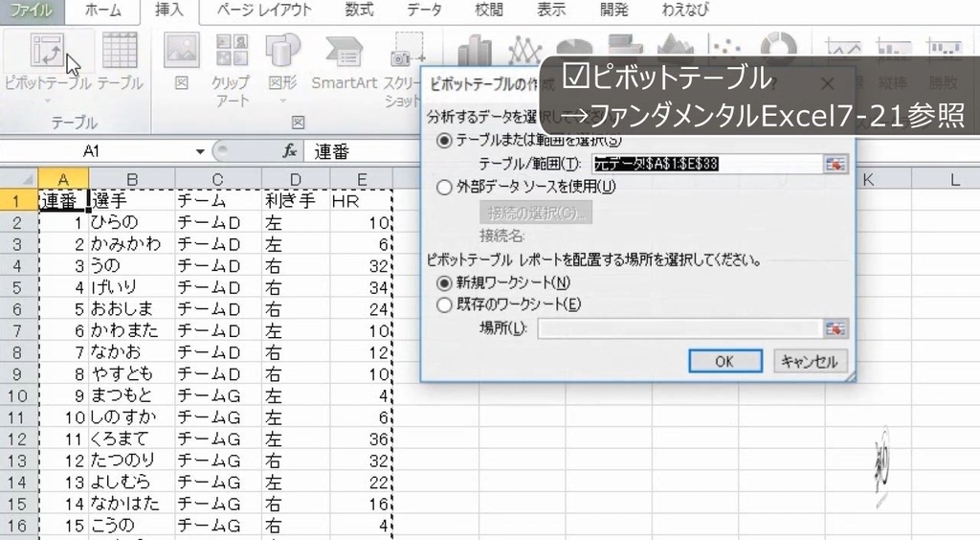Image resolution: width=980 pixels, height=540 pixels.
Task: Click cell containing まつもと
Action: pyautogui.click(x=132, y=395)
